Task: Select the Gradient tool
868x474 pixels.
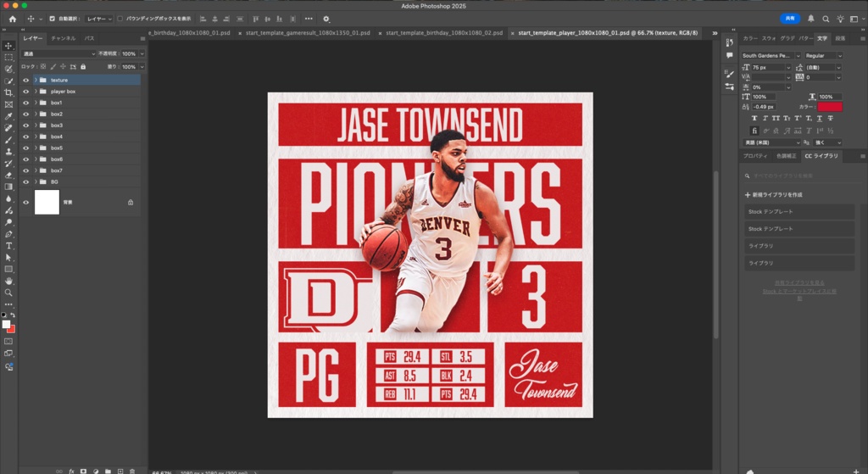Action: (x=8, y=187)
